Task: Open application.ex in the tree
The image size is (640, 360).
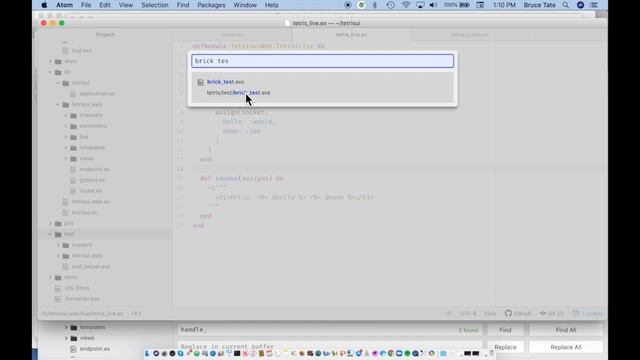Action: tap(97, 93)
